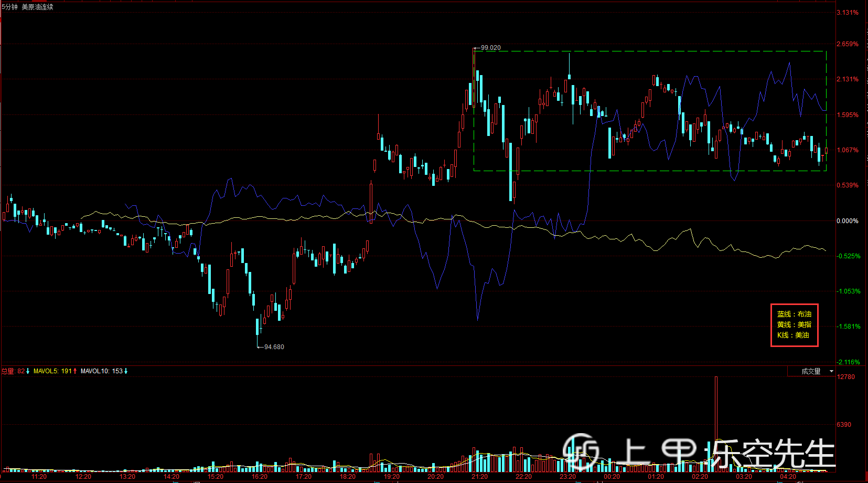This screenshot has height=483, width=868.
Task: Click the 12780 volume axis label
Action: point(845,377)
